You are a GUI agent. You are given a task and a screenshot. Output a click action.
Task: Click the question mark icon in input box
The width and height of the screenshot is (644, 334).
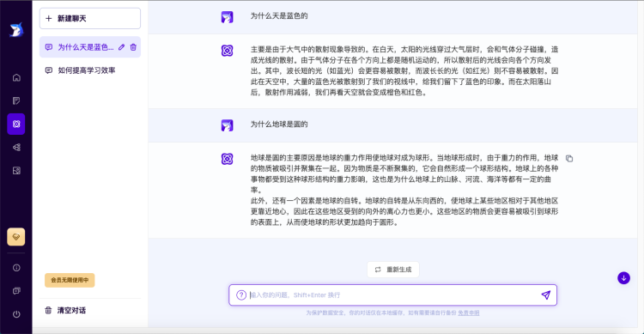pyautogui.click(x=241, y=295)
